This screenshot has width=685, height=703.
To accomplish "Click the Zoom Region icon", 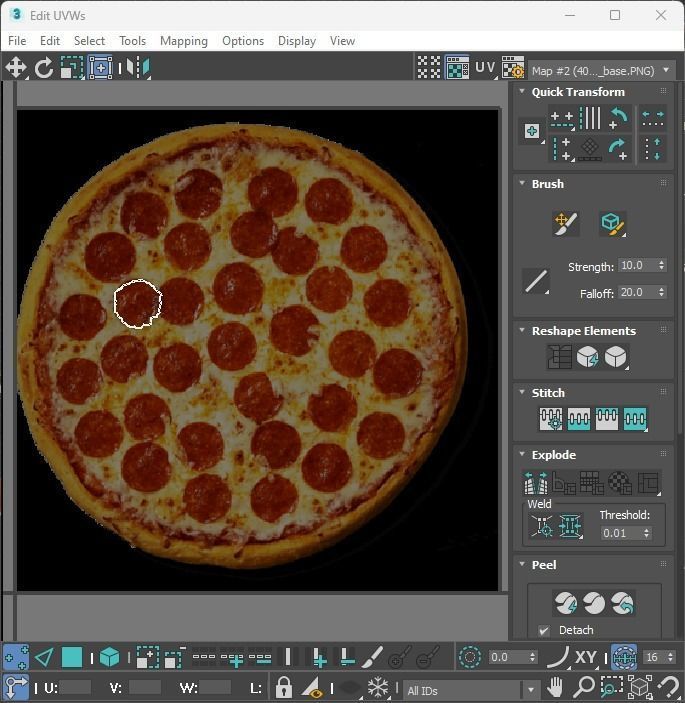I will [611, 687].
